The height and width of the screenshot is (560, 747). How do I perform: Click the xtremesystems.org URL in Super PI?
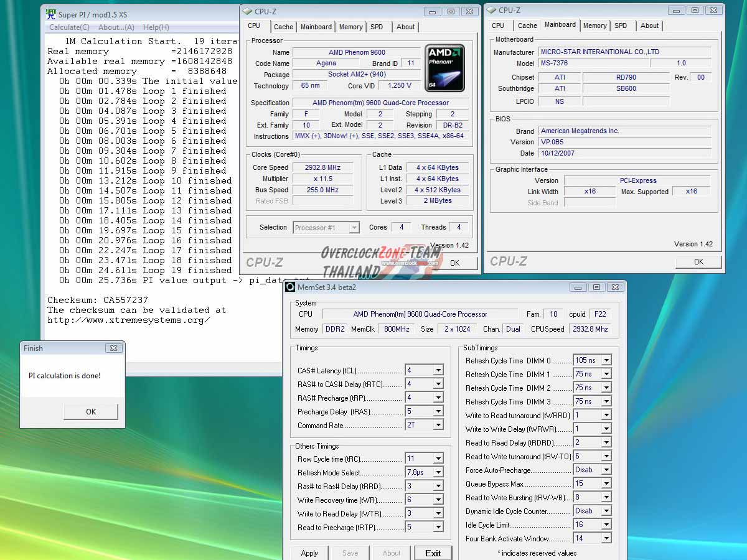point(129,320)
